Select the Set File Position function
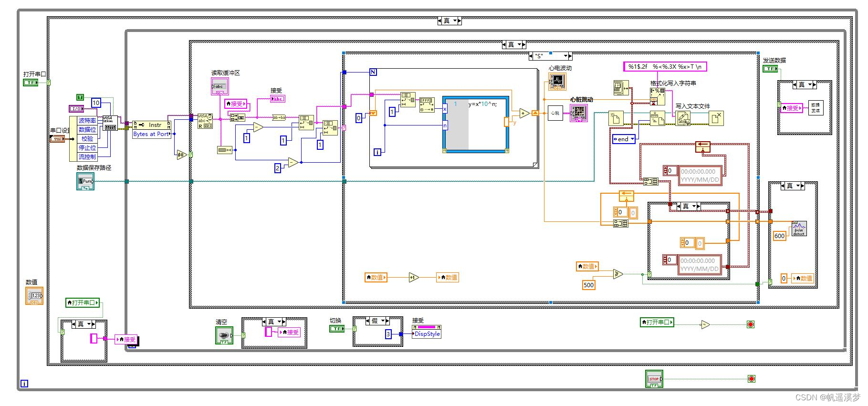This screenshot has width=868, height=406. [658, 118]
